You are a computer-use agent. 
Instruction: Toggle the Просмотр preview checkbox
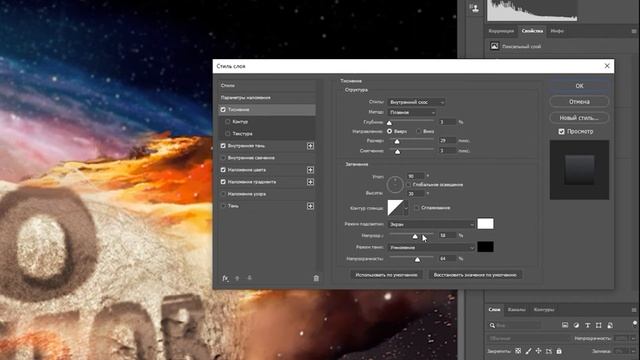pos(562,131)
